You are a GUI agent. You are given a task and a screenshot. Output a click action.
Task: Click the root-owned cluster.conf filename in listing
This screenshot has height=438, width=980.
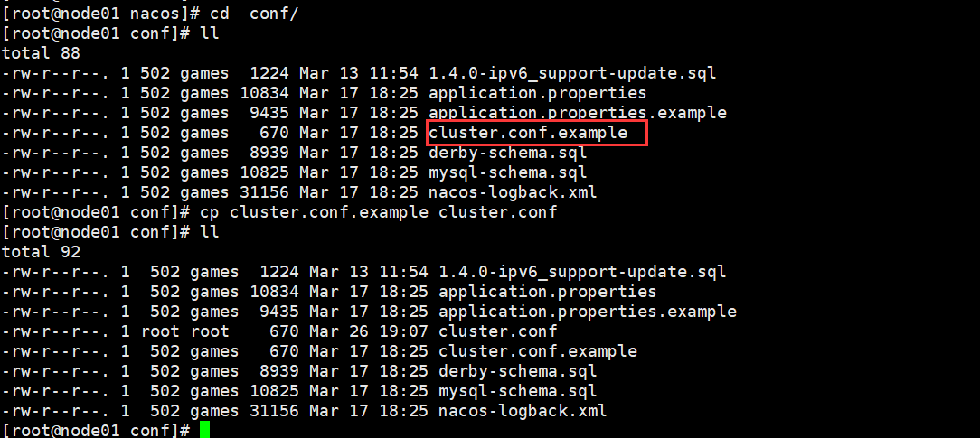pyautogui.click(x=497, y=331)
